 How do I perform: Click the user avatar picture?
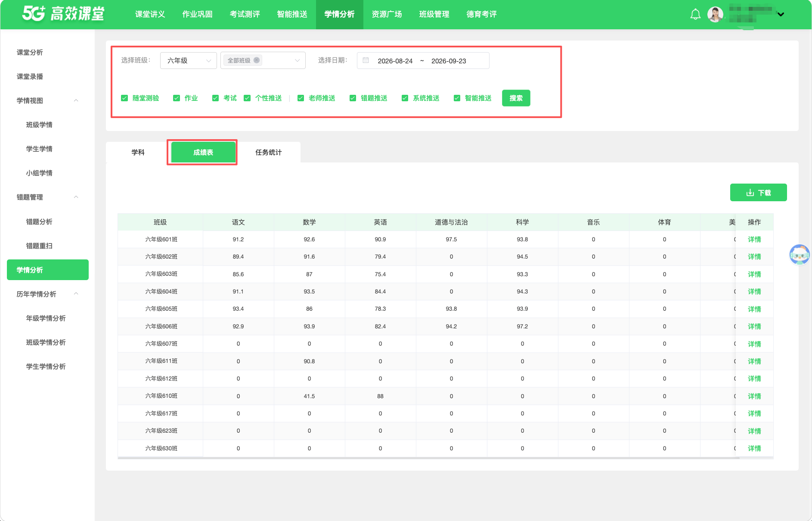pos(715,14)
